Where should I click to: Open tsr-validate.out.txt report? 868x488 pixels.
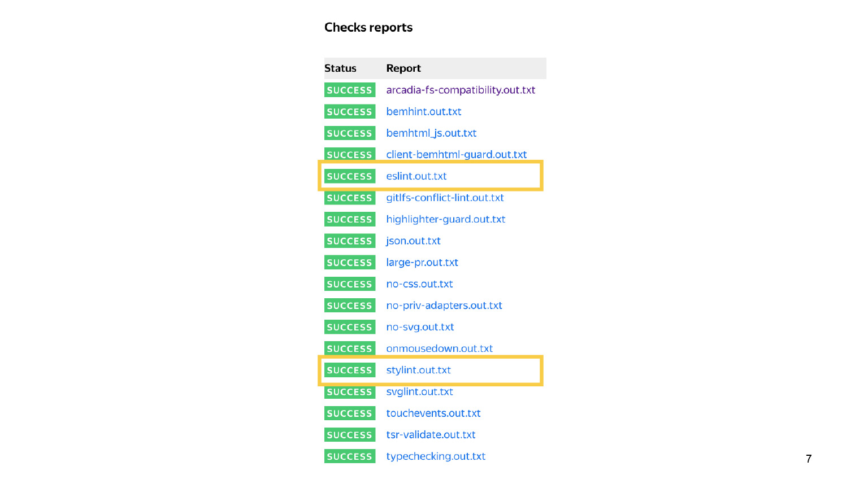pos(431,435)
